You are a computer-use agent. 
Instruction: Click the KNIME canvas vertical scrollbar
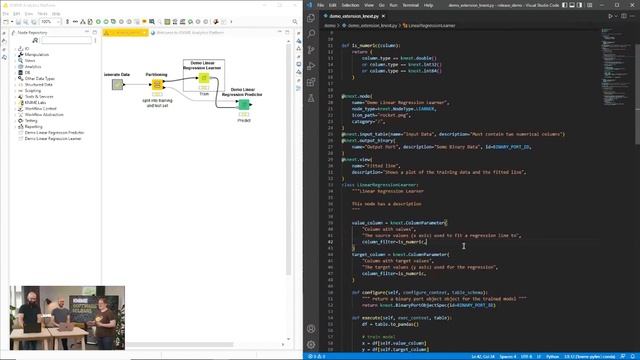[288, 159]
